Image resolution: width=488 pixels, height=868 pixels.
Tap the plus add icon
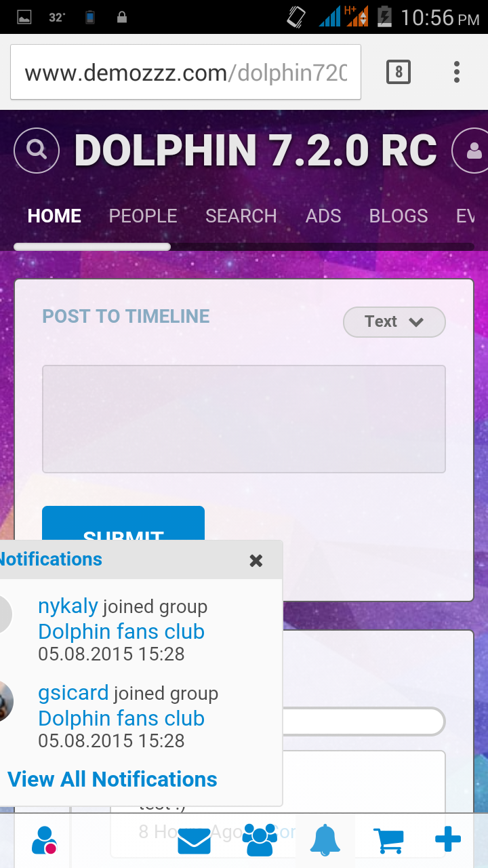click(x=448, y=840)
